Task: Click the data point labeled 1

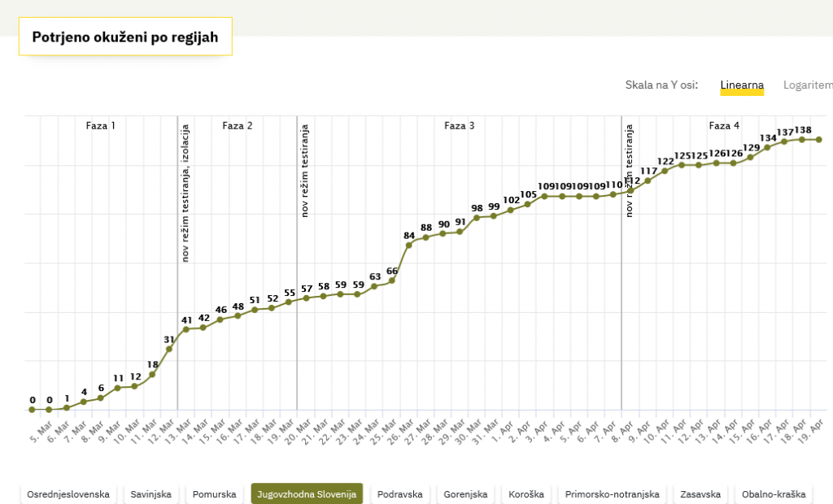Action: tap(67, 408)
